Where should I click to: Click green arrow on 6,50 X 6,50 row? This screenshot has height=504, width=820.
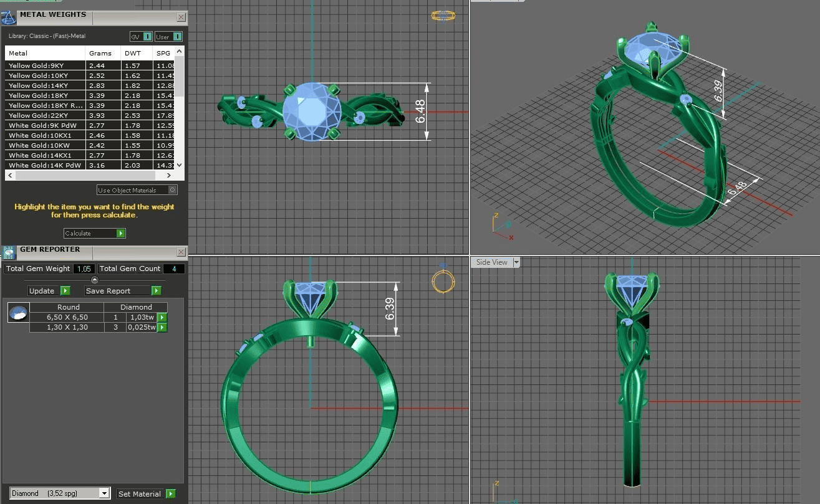coord(162,317)
